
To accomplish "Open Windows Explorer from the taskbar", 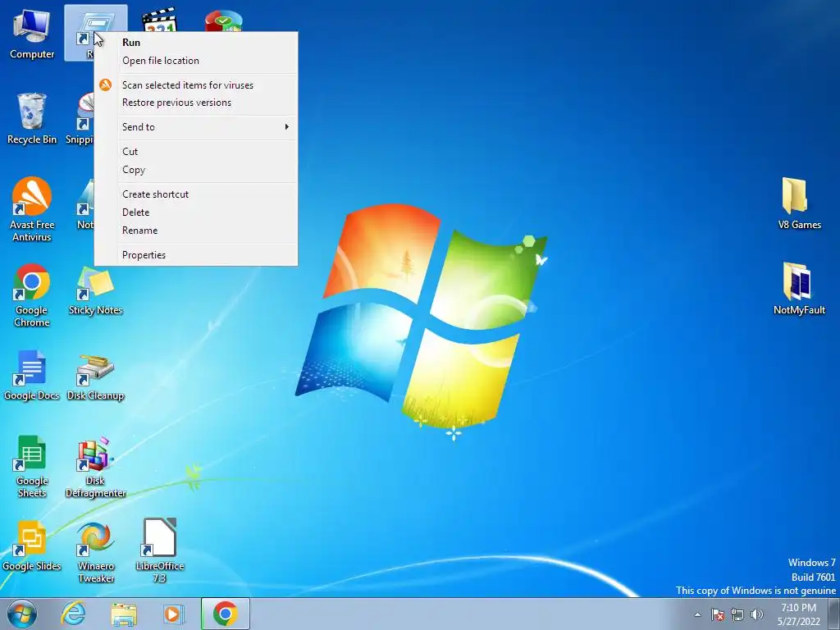I will pos(124,614).
